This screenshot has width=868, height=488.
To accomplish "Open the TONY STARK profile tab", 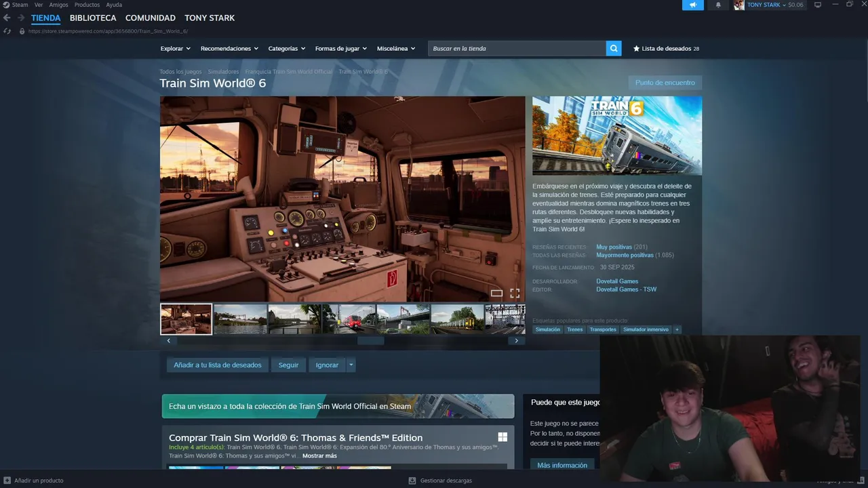I will click(x=210, y=18).
